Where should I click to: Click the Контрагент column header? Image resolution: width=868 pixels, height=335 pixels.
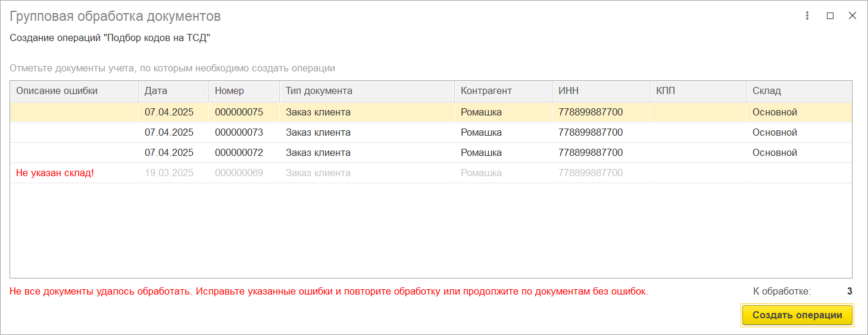[503, 91]
